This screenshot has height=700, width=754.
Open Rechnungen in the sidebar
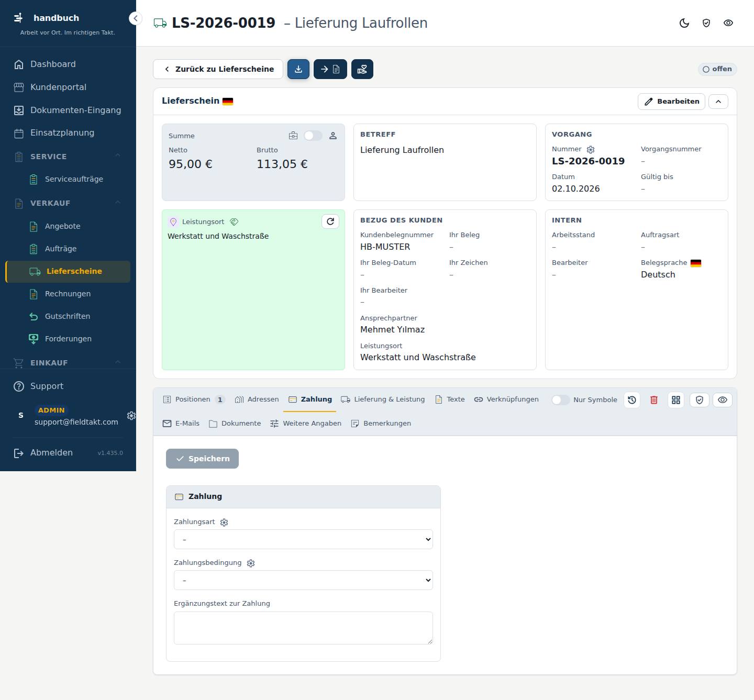(68, 294)
